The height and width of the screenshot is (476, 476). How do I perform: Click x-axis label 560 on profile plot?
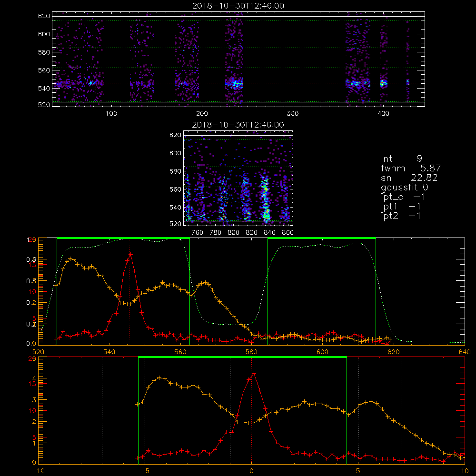(x=180, y=352)
